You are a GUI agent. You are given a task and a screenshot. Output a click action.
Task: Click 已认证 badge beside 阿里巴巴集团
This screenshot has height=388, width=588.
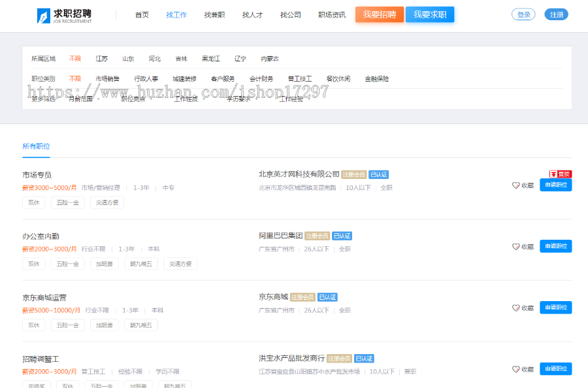coord(342,236)
